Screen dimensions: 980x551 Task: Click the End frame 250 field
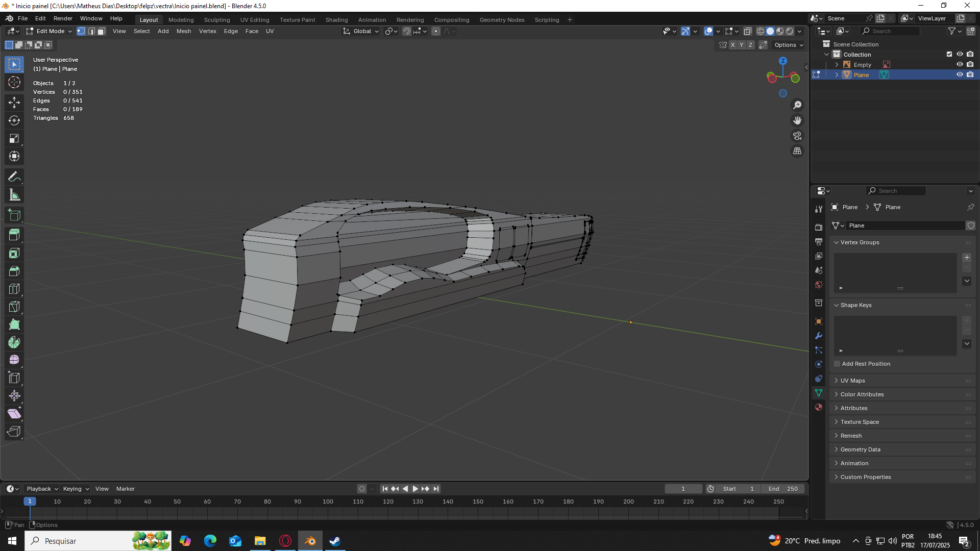[x=782, y=489]
